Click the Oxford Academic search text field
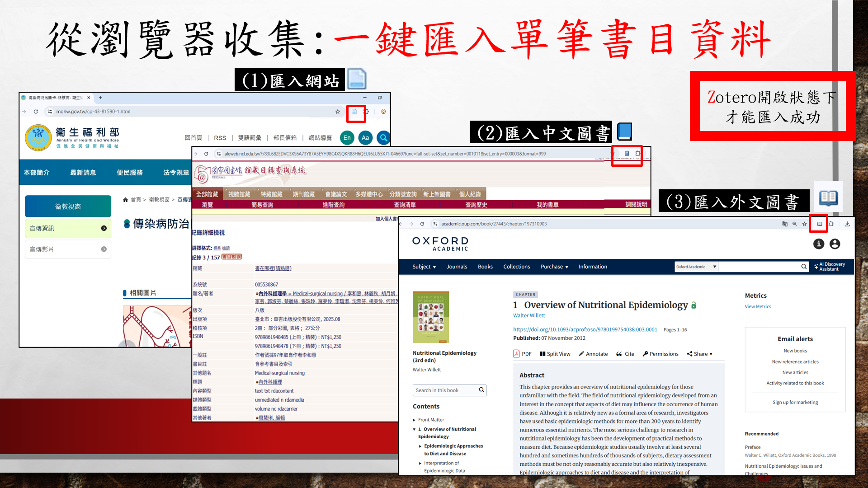Screen dimensions: 868x488 coord(759,267)
